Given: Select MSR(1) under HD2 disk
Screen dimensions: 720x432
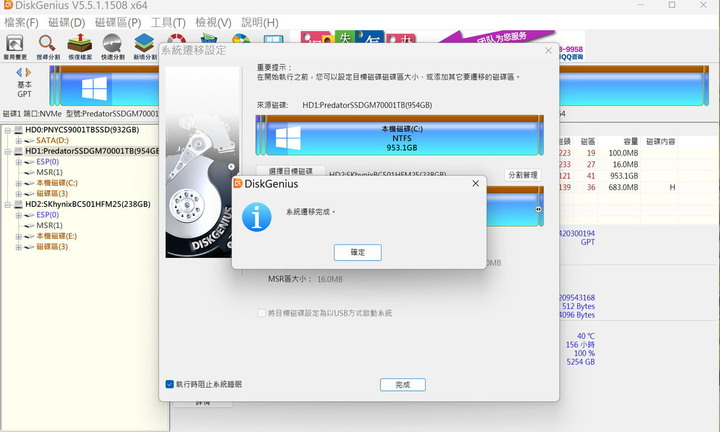Looking at the screenshot, I should pos(49,225).
